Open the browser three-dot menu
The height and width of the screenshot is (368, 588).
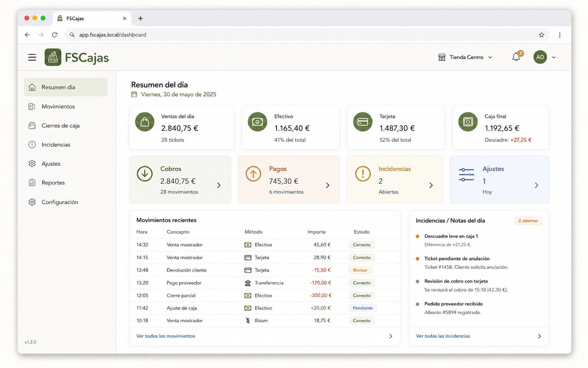pyautogui.click(x=559, y=34)
